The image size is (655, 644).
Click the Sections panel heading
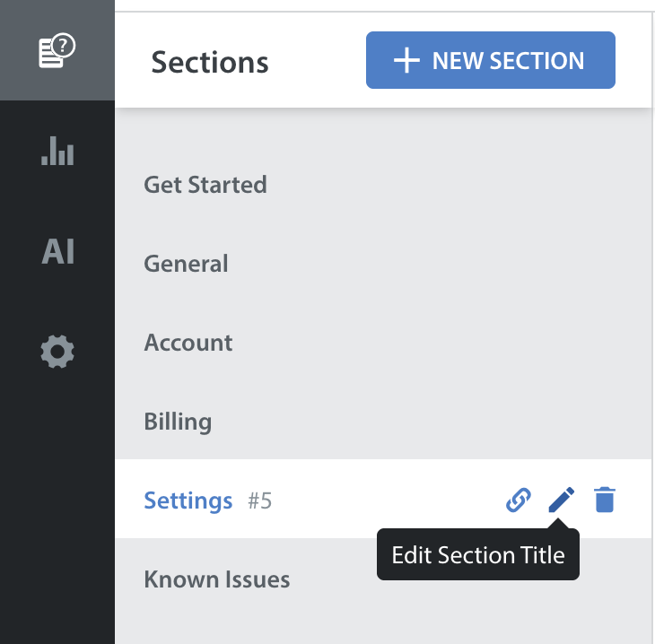(209, 63)
